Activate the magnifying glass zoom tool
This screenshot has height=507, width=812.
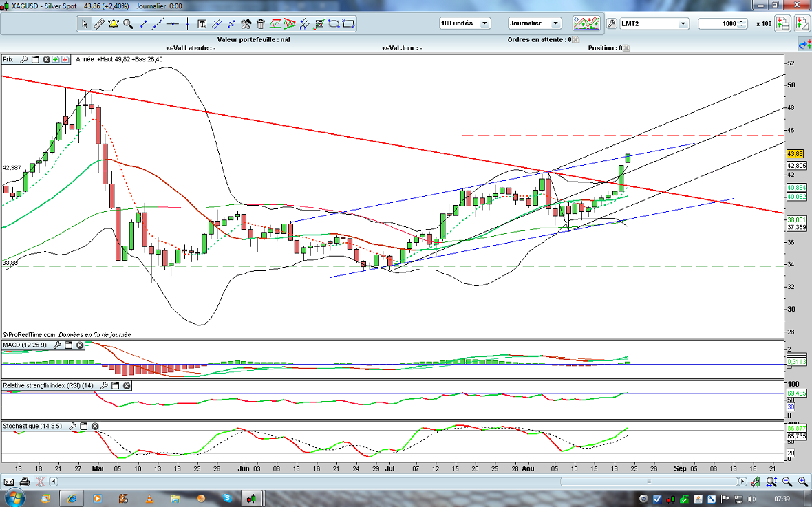point(128,23)
